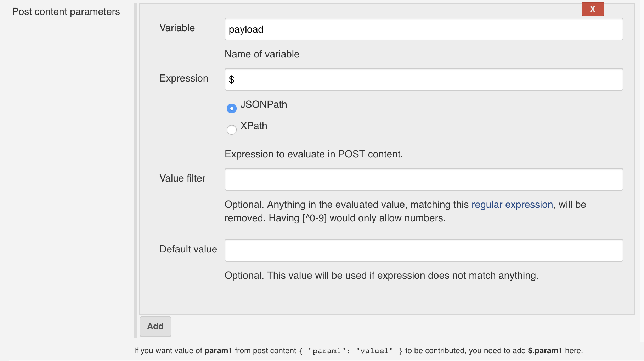This screenshot has width=644, height=361.
Task: Click the XPath label text
Action: (254, 126)
